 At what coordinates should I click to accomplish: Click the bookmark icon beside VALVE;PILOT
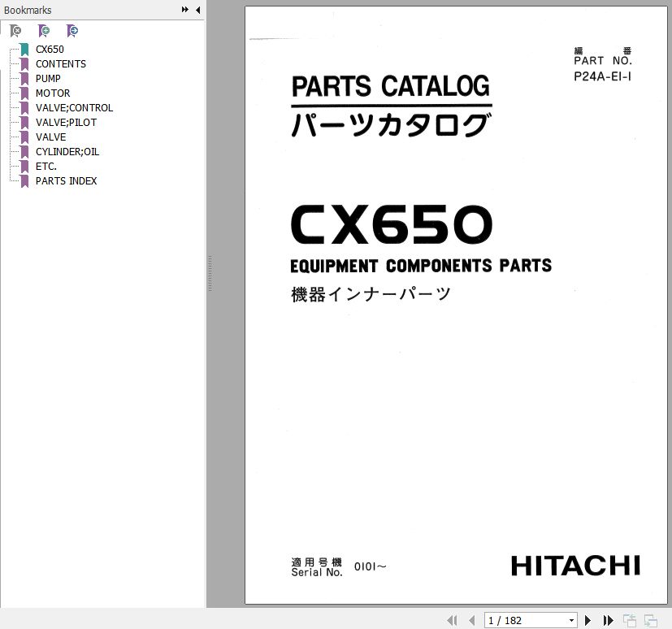tap(25, 123)
